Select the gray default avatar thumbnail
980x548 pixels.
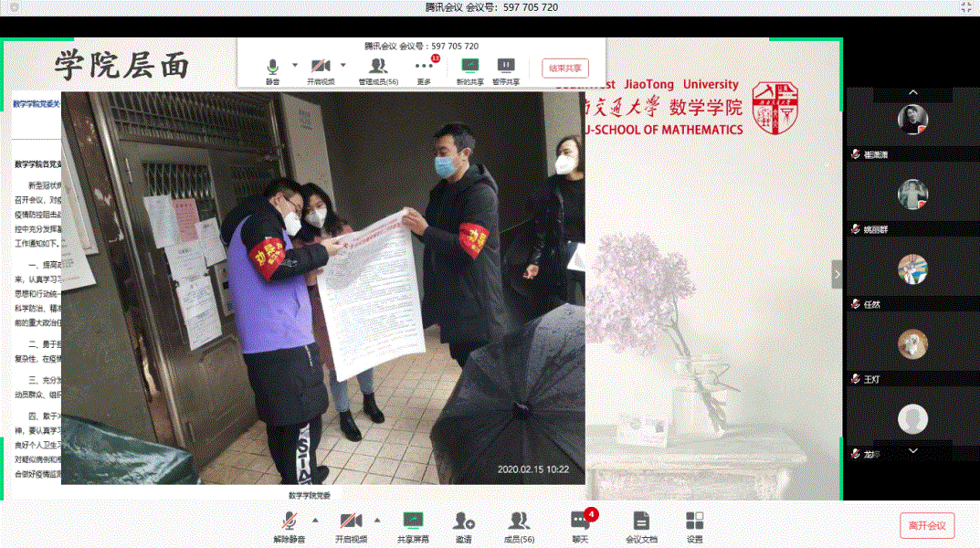point(912,419)
